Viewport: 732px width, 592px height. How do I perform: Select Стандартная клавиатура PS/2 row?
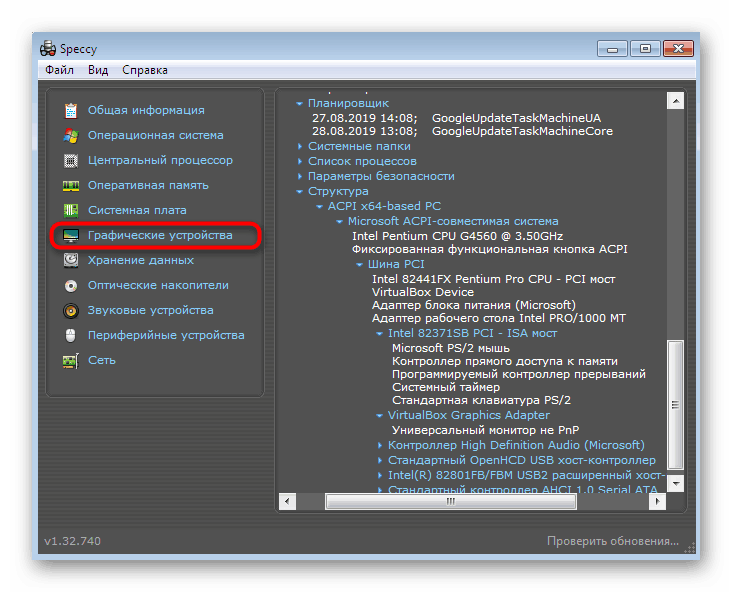point(481,401)
